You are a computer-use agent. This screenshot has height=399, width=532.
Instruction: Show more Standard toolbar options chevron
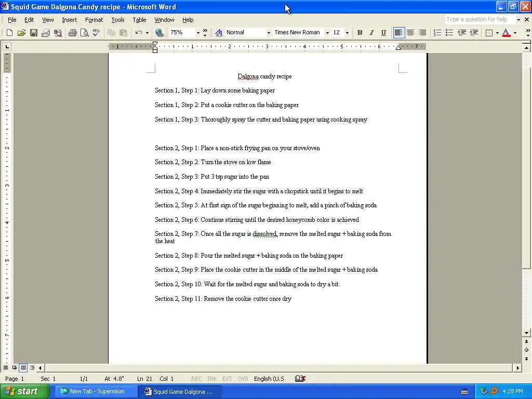point(205,33)
